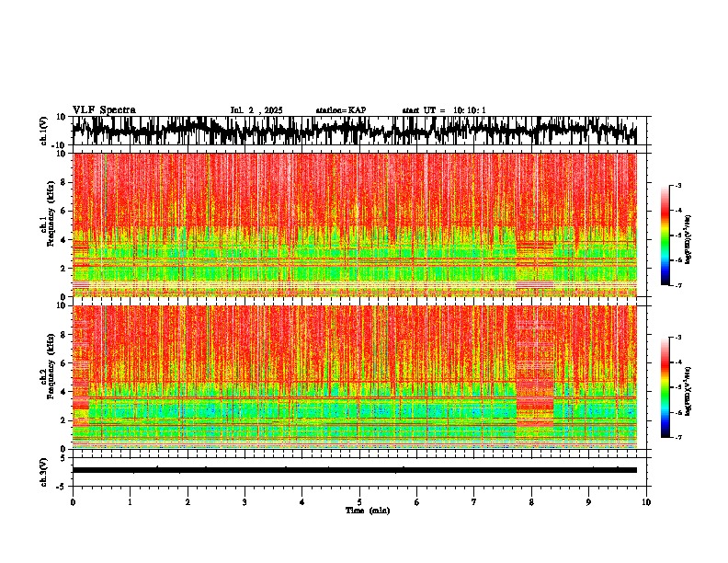Click the "station=KAP" header label
Screen dimensions: 728x563
click(340, 110)
